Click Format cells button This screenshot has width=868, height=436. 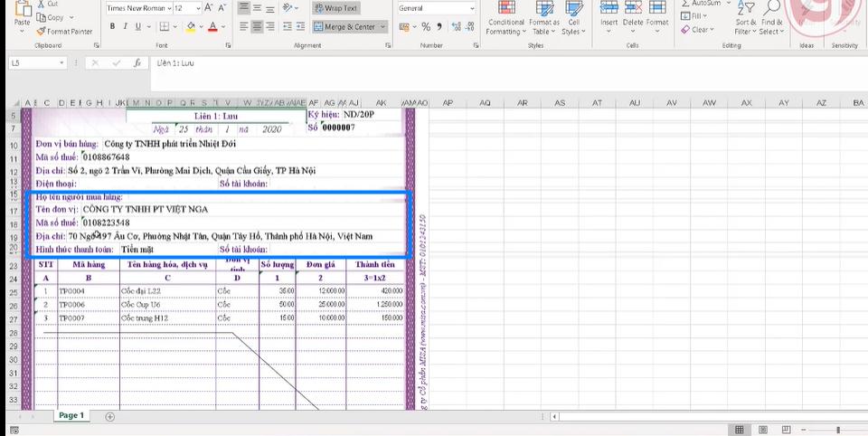point(657,16)
